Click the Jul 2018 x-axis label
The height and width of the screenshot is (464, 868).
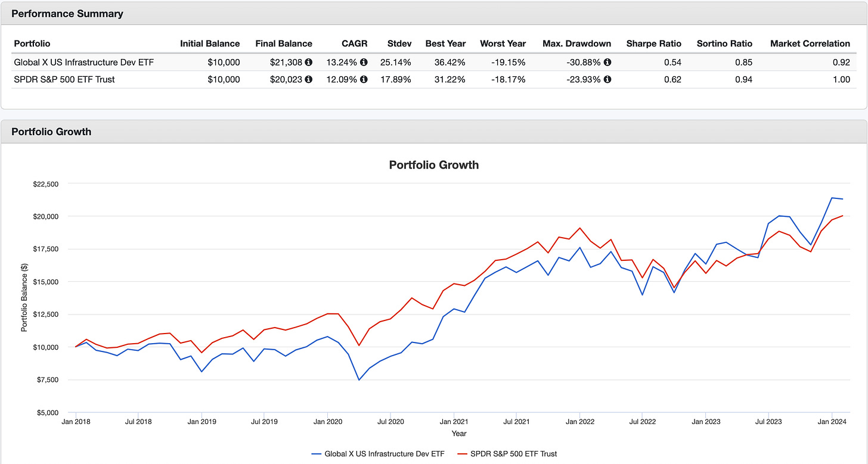(x=138, y=422)
